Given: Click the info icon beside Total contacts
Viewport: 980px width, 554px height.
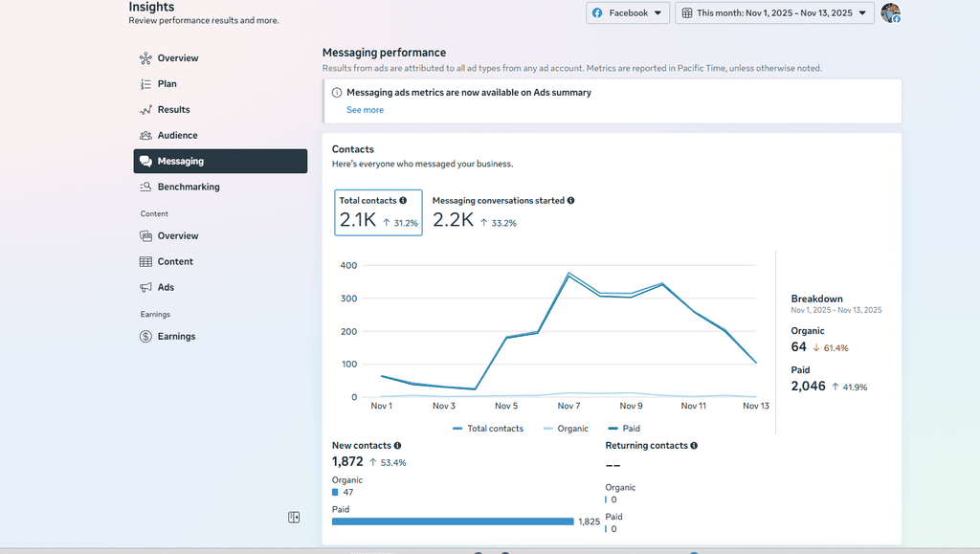Looking at the screenshot, I should 403,201.
